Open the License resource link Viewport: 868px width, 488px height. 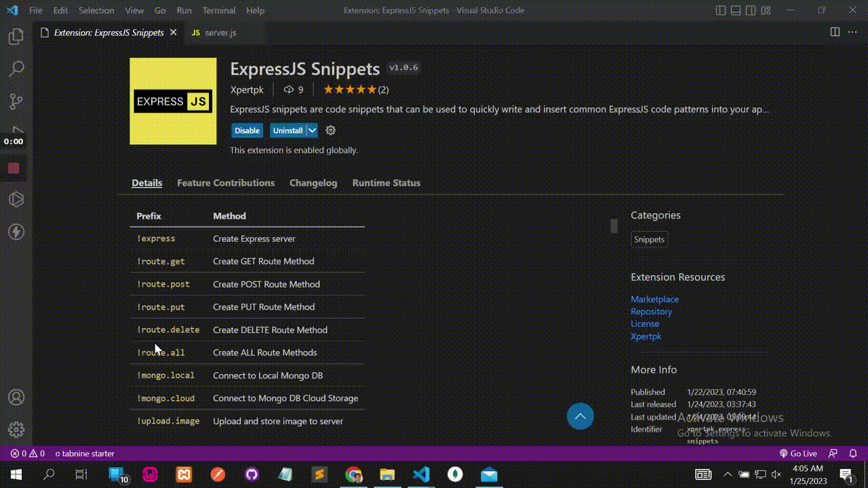645,323
